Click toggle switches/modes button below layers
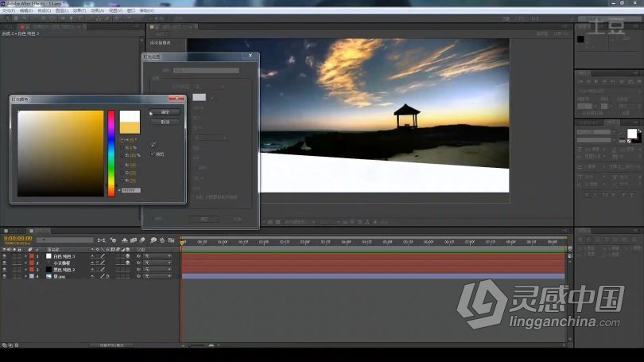 (112, 345)
